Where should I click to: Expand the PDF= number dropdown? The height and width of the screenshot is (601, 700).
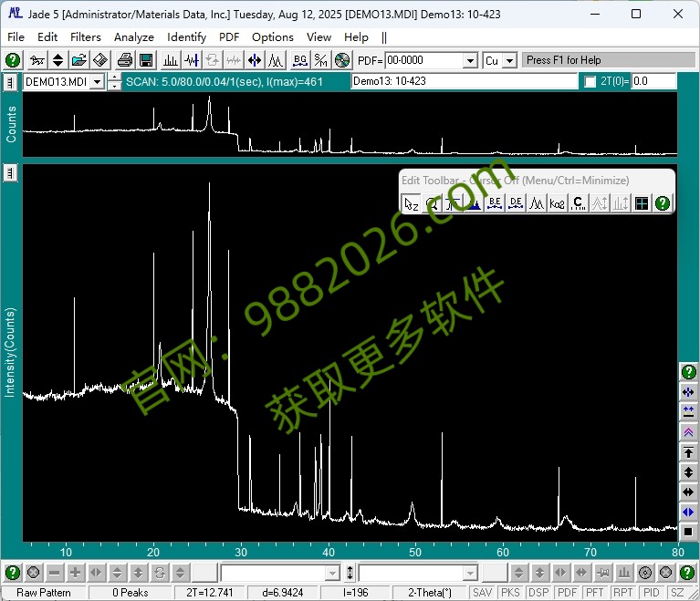coord(470,60)
